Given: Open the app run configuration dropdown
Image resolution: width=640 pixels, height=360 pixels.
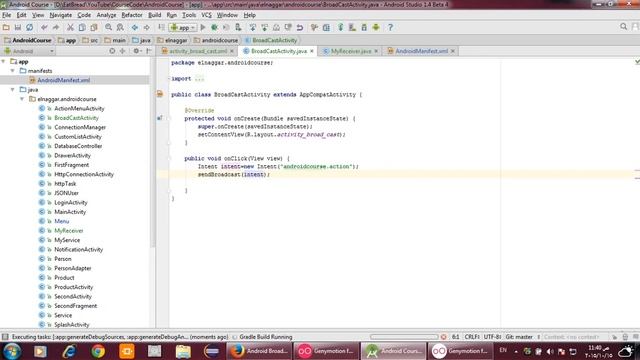Looking at the screenshot, I should coord(182,27).
